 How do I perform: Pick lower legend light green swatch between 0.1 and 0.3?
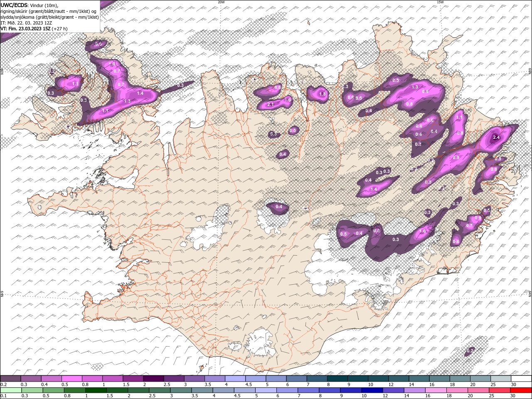coord(10,390)
